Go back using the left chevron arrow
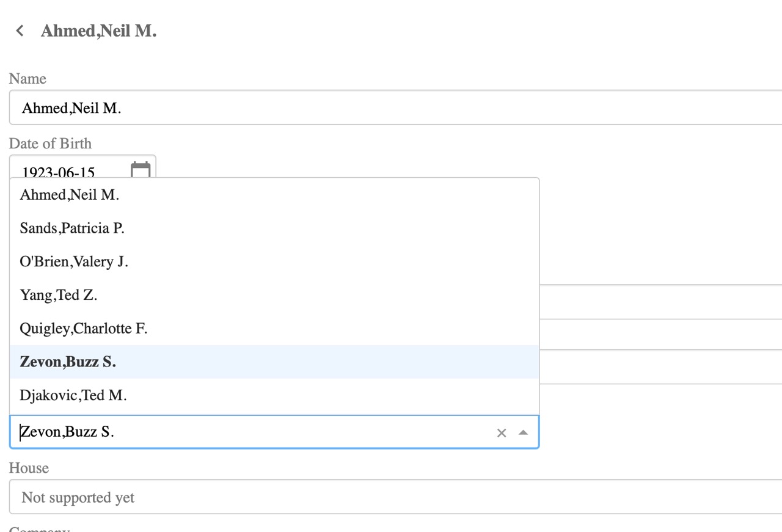The width and height of the screenshot is (782, 532). click(x=20, y=31)
